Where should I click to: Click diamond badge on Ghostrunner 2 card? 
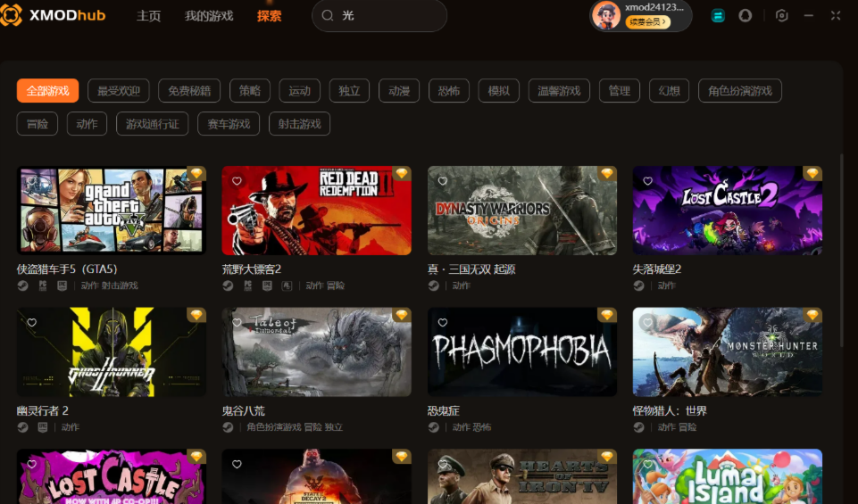click(196, 315)
